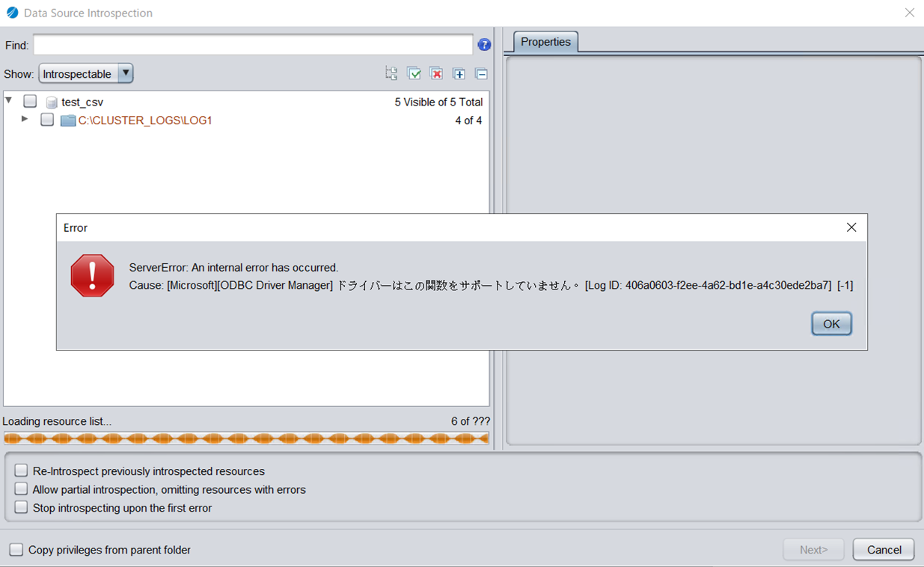
Task: Click the '4 of 4' count
Action: (468, 120)
